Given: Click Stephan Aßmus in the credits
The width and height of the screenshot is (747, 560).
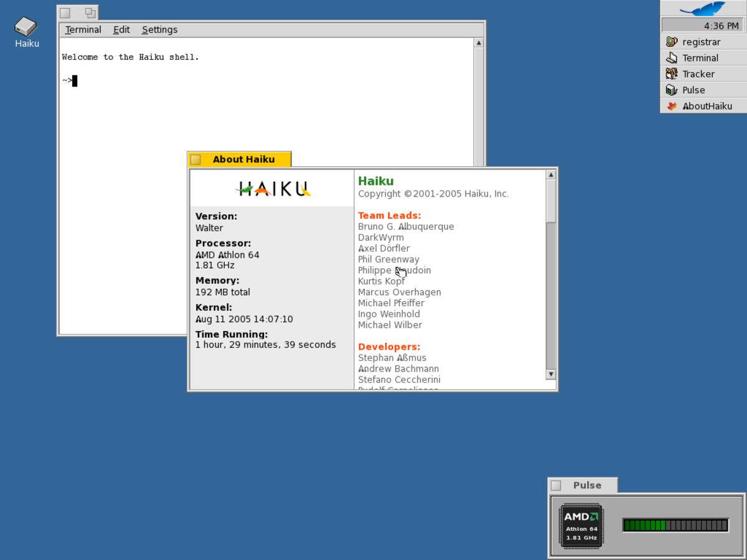Looking at the screenshot, I should coord(392,358).
